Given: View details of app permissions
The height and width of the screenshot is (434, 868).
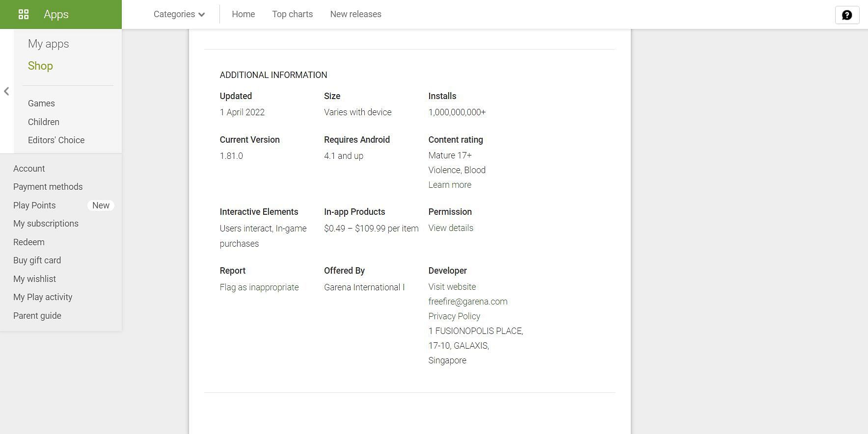Looking at the screenshot, I should pos(450,228).
